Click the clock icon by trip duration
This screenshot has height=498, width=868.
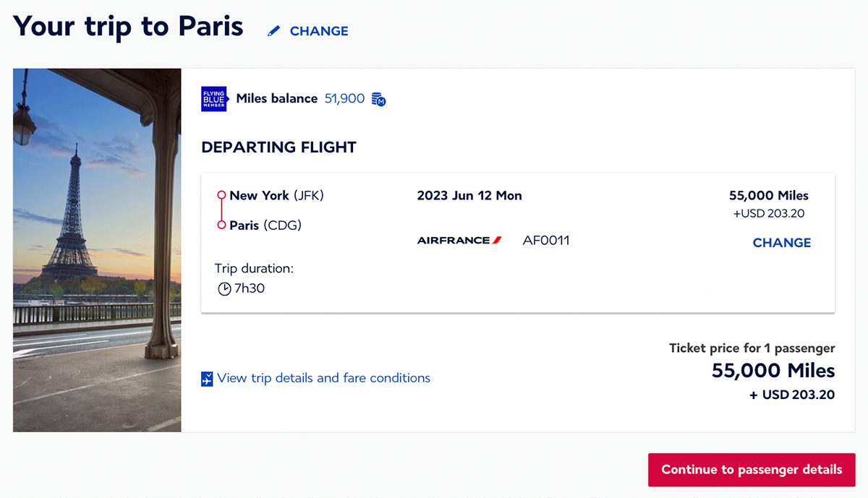tap(224, 288)
